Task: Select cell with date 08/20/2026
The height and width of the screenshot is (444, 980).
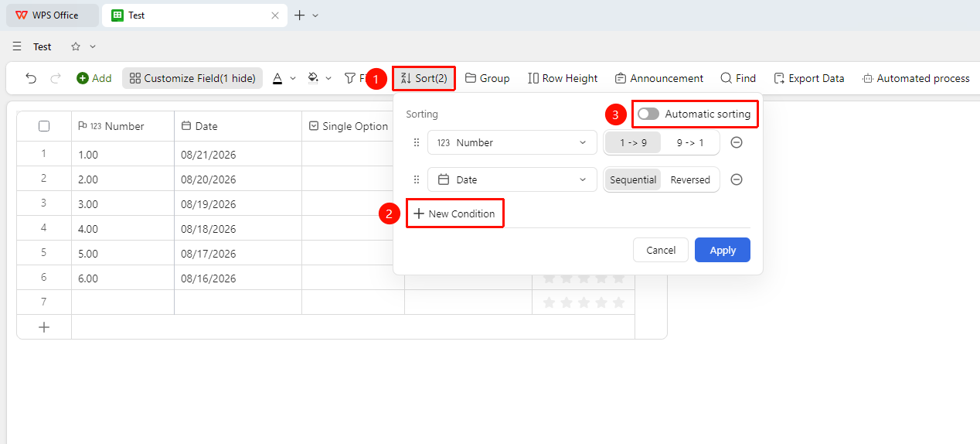Action: point(238,179)
